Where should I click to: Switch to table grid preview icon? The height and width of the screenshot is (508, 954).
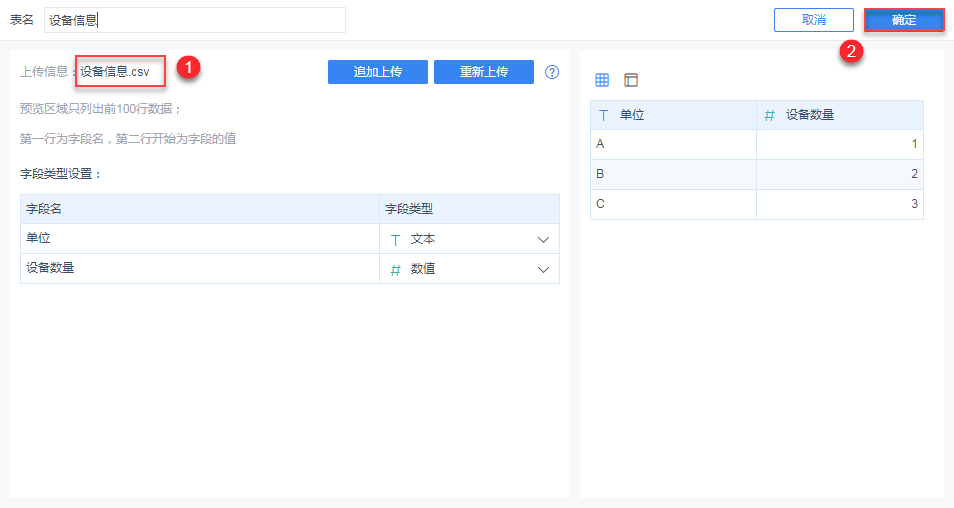click(x=602, y=80)
